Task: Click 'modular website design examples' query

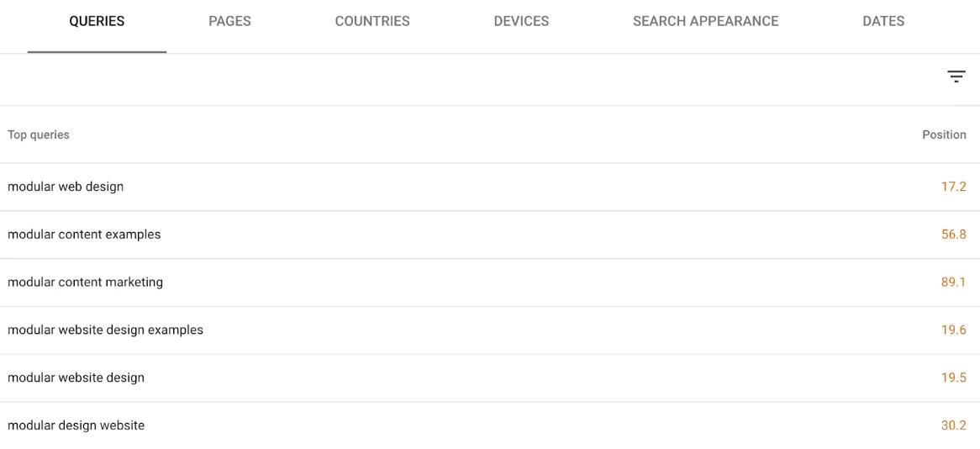Action: point(105,330)
